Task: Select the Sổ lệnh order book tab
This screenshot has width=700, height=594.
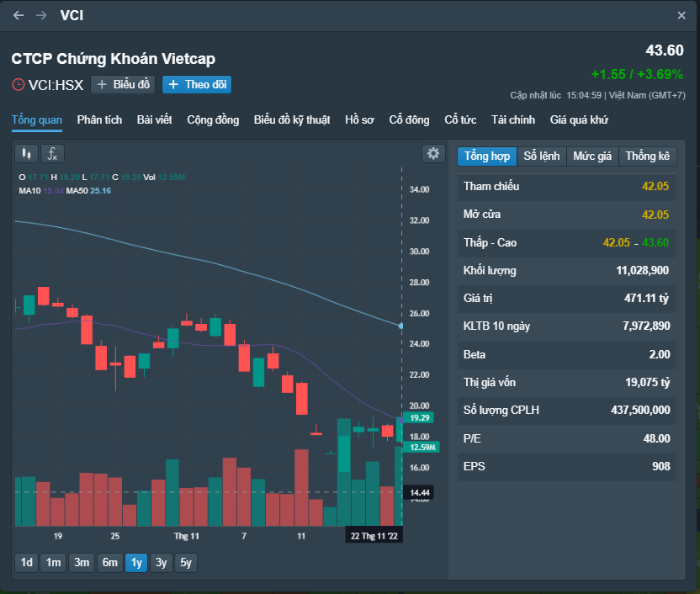Action: 542,156
